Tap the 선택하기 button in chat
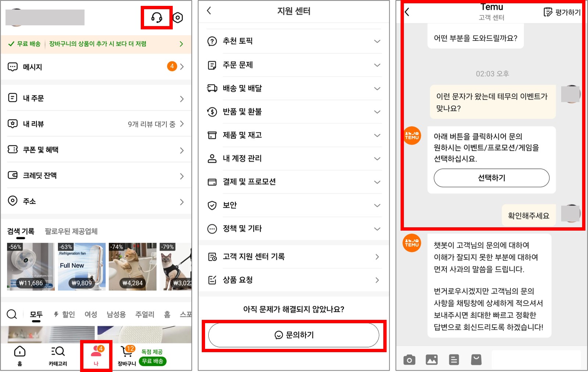 coord(492,178)
